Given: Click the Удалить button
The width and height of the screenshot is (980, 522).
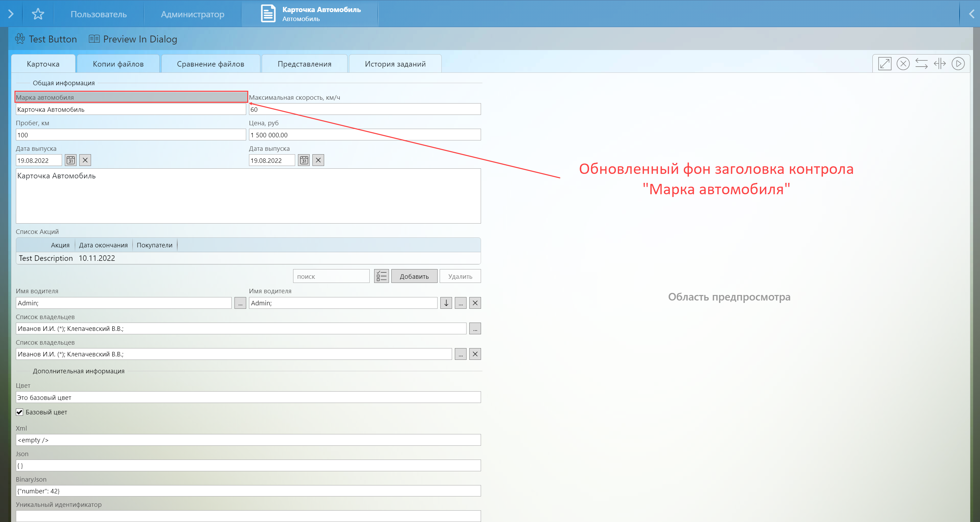Looking at the screenshot, I should (x=460, y=276).
